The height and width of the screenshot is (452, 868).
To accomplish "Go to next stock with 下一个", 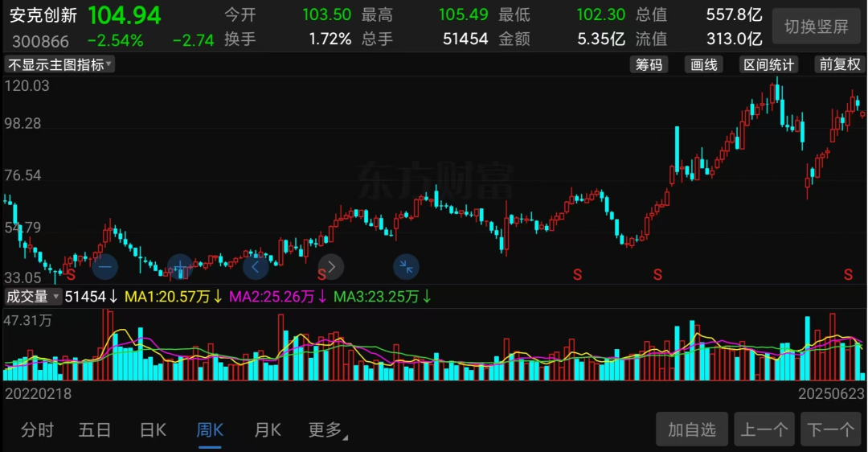I will 831,430.
